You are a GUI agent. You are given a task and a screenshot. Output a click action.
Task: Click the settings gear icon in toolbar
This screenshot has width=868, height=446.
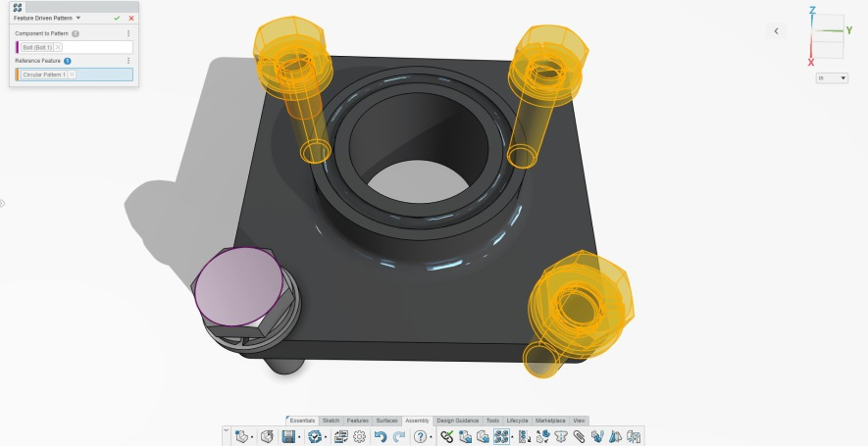coord(359,436)
